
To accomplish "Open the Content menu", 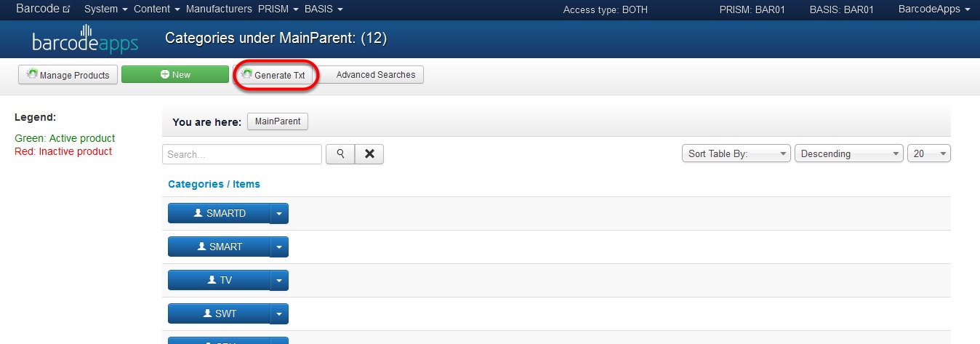I will coord(157,9).
